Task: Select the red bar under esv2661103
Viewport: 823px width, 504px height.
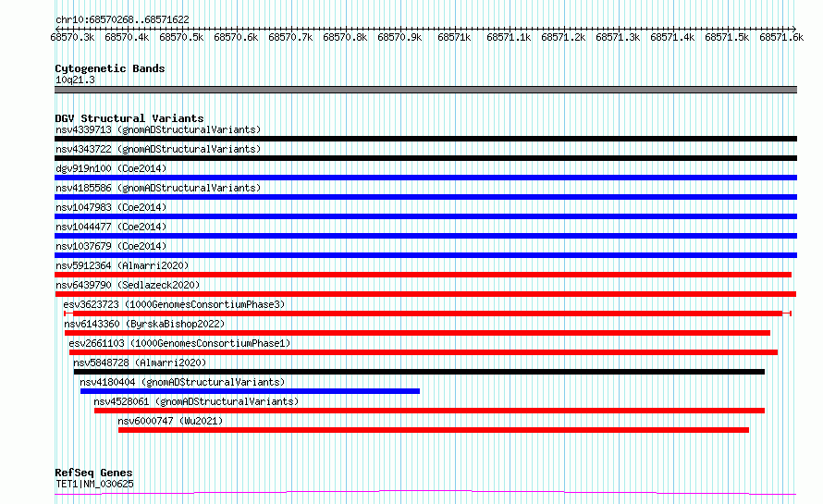Action: pyautogui.click(x=423, y=352)
